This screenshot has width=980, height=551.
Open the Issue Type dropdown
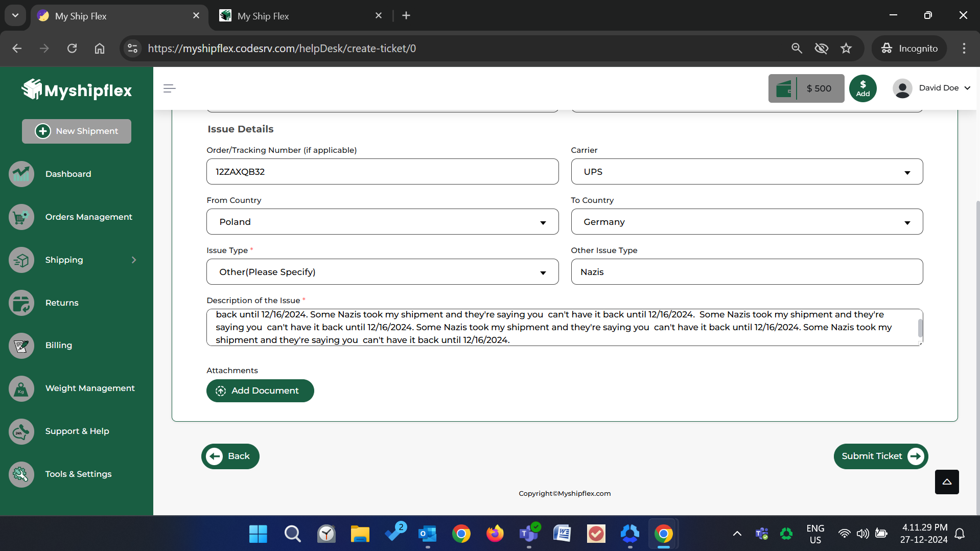tap(382, 272)
